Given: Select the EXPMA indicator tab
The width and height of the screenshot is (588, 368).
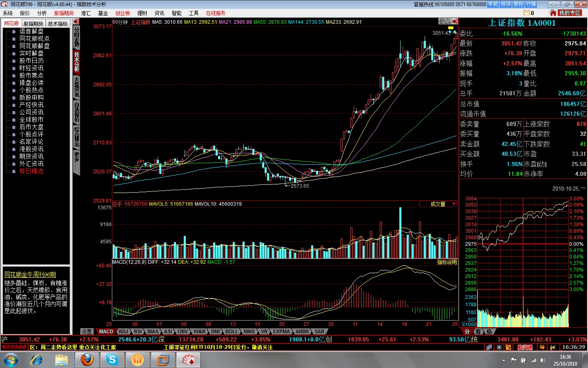Looking at the screenshot, I should [x=281, y=332].
